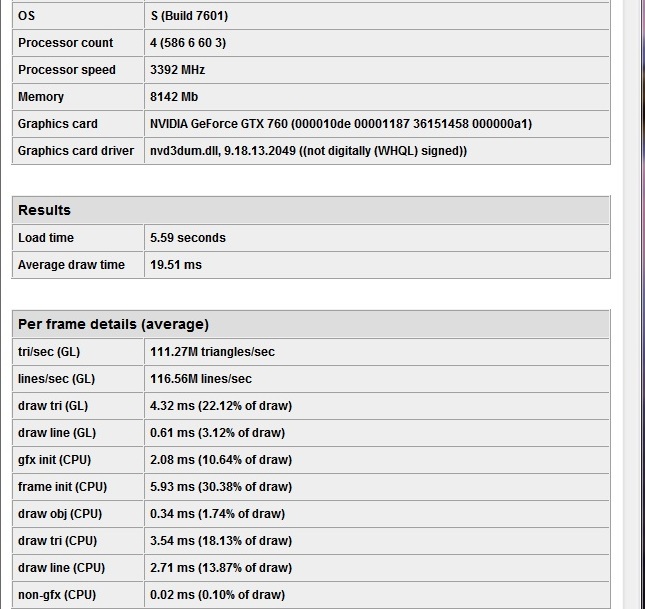Click the Load time 5.59 seconds value

[x=188, y=238]
